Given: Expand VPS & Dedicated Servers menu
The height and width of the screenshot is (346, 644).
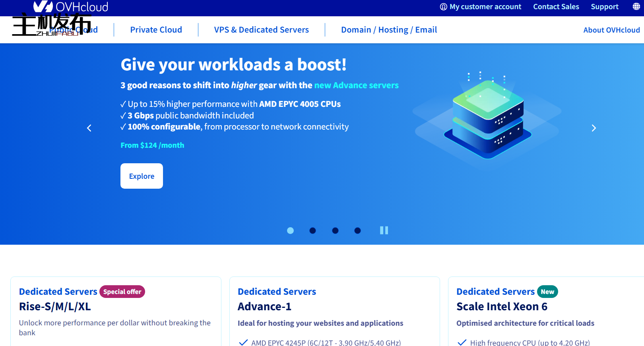Looking at the screenshot, I should 261,30.
